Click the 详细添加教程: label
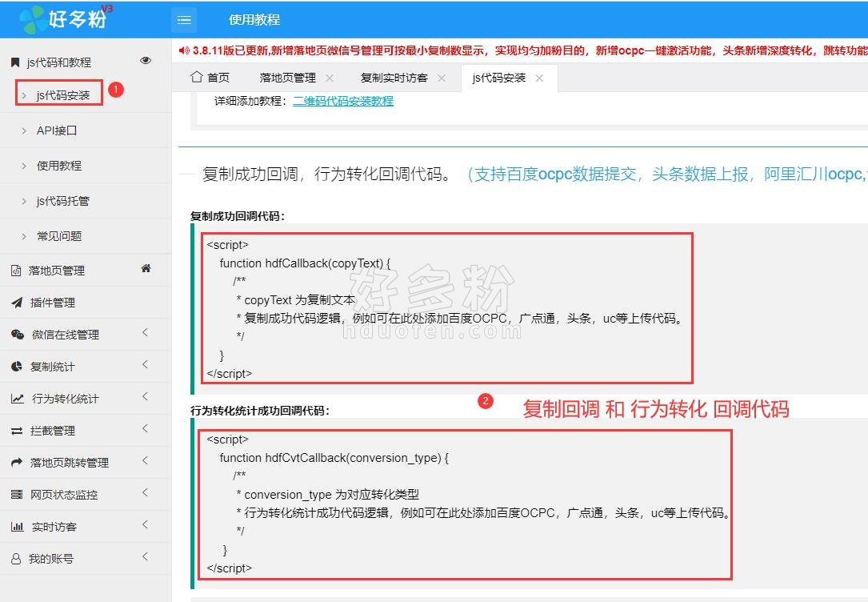The width and height of the screenshot is (868, 602). point(250,101)
